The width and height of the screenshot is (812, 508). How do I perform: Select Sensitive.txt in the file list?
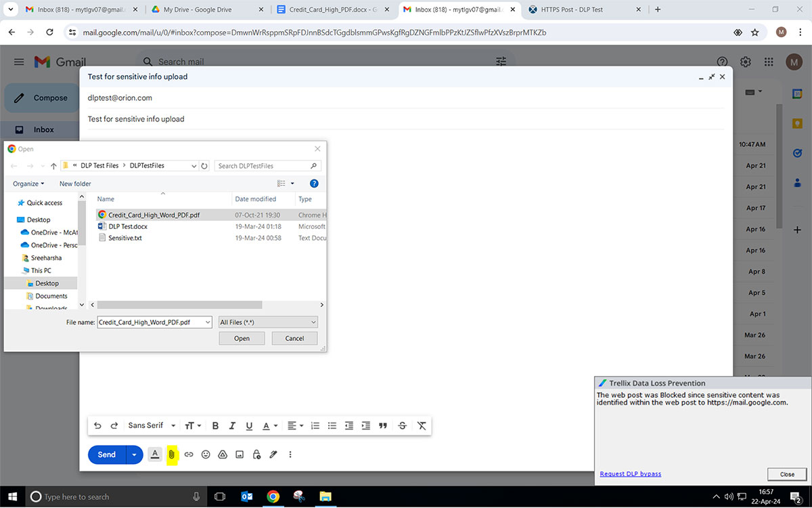(x=125, y=238)
